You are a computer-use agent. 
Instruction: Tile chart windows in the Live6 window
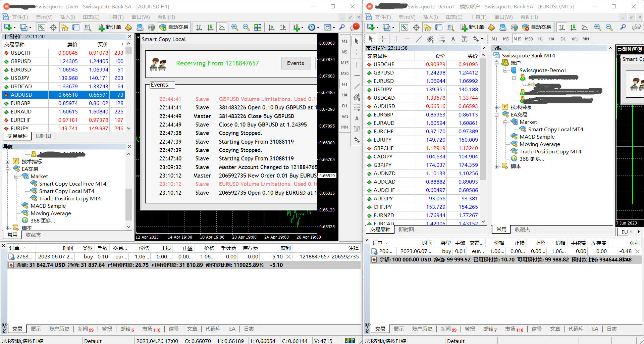[258, 27]
